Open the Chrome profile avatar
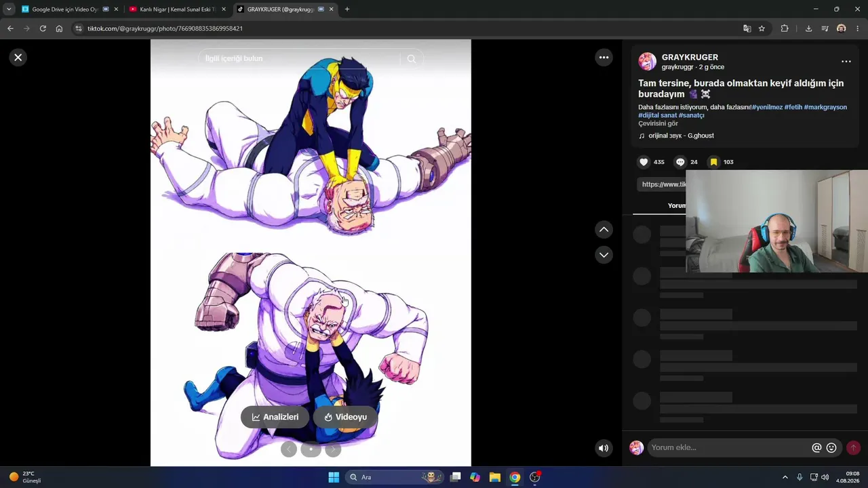The width and height of the screenshot is (868, 488). [842, 28]
